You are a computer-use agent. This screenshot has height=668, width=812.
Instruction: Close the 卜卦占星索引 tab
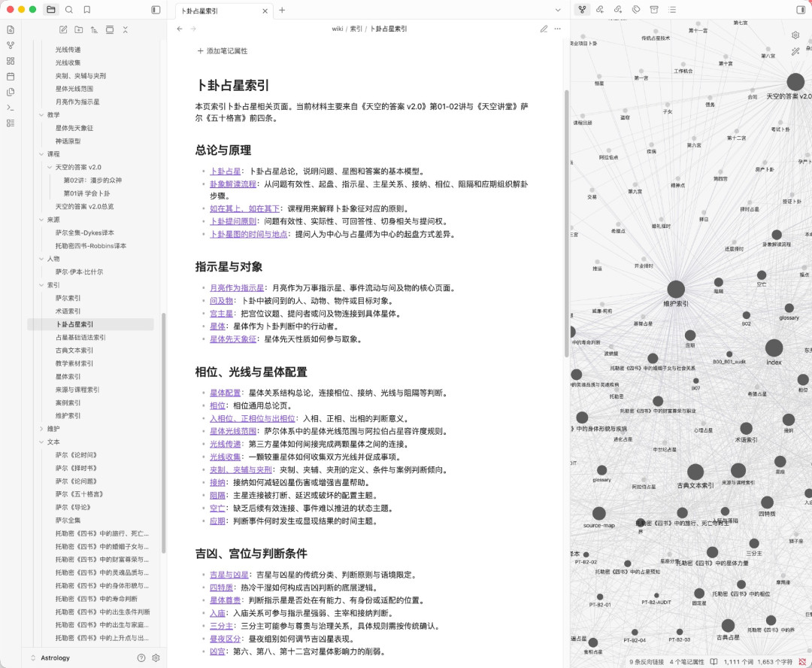pyautogui.click(x=265, y=11)
